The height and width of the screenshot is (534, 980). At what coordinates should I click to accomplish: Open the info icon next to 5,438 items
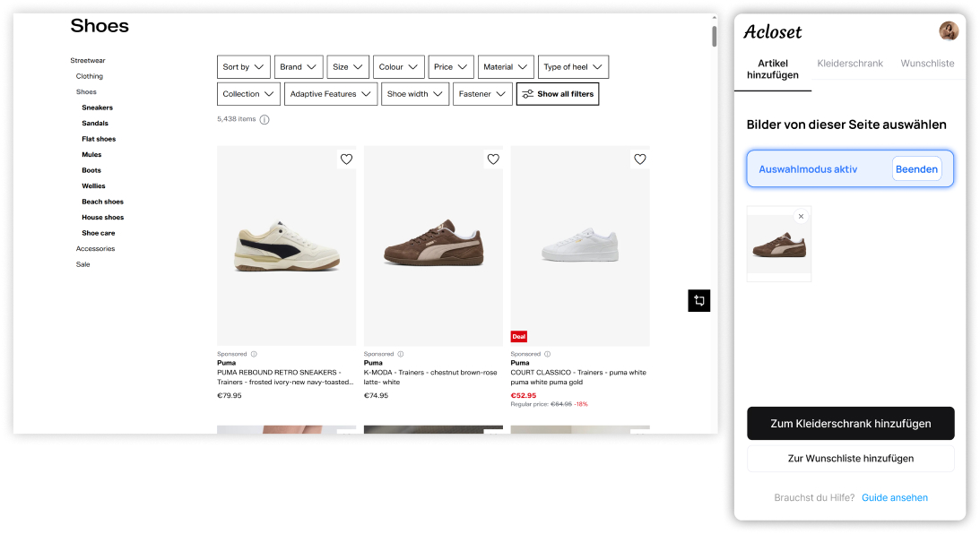click(x=265, y=119)
